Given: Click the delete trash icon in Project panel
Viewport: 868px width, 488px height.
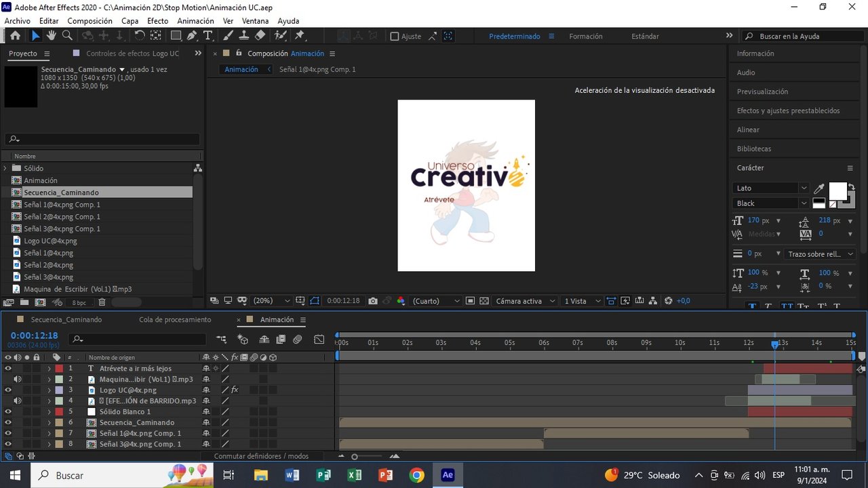Looking at the screenshot, I should coord(102,302).
